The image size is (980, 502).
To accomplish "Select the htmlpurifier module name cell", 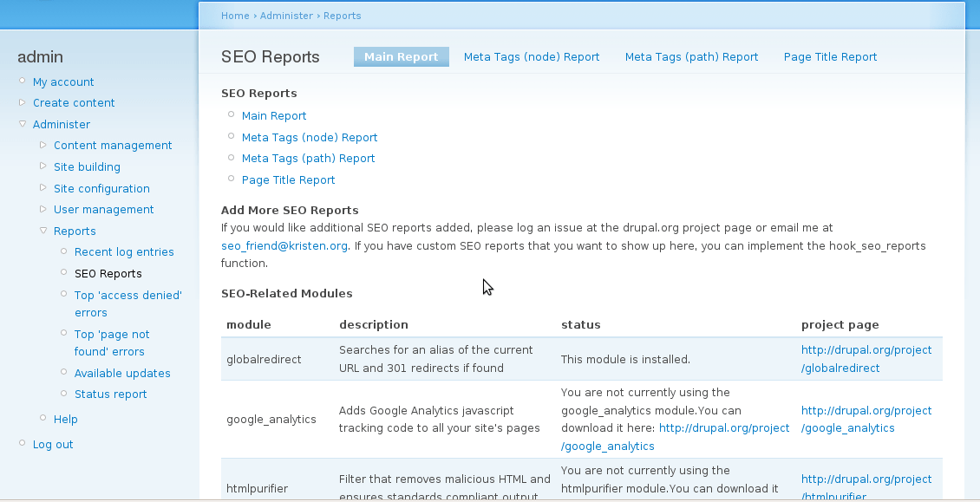I will tap(257, 488).
